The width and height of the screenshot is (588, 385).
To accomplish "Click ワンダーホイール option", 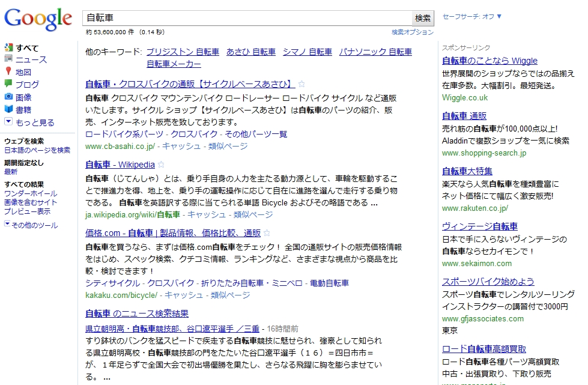I will [x=31, y=193].
